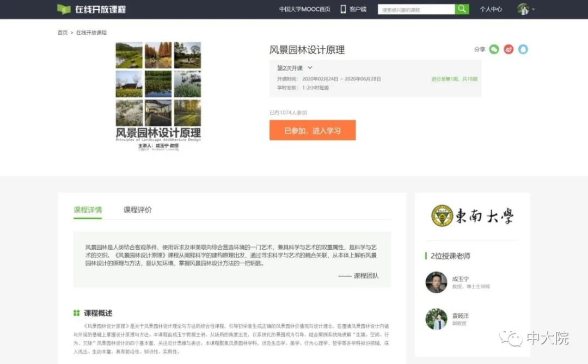Image resolution: width=588 pixels, height=364 pixels.
Task: Switch to the 课程评价 tab
Action: (x=138, y=210)
